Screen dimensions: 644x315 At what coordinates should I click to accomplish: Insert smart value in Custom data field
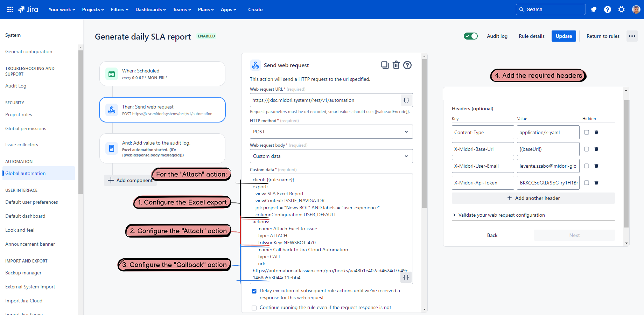406,277
